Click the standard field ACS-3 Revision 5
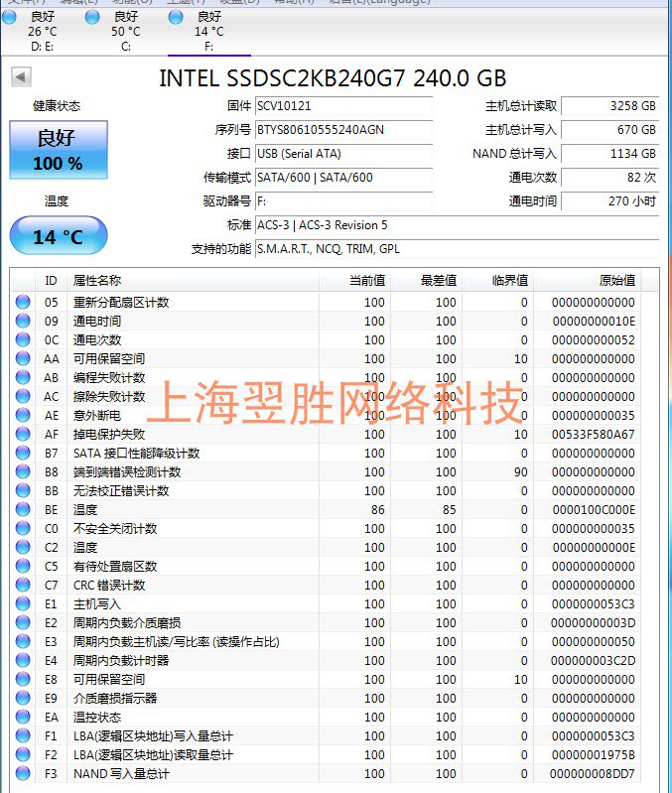Viewport: 672px width, 793px height. point(458,225)
